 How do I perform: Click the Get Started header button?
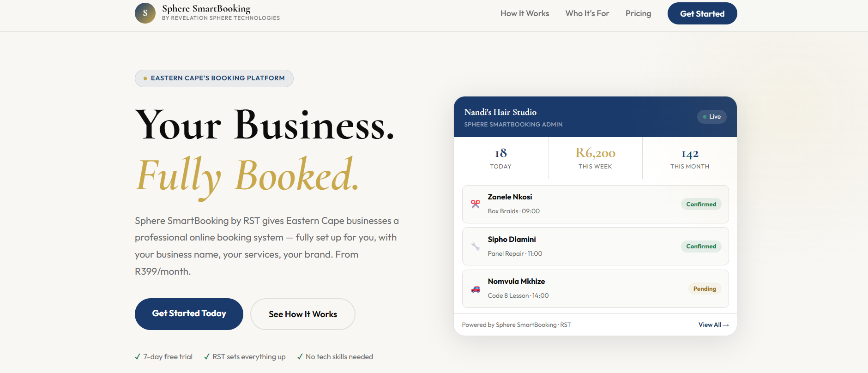click(702, 13)
